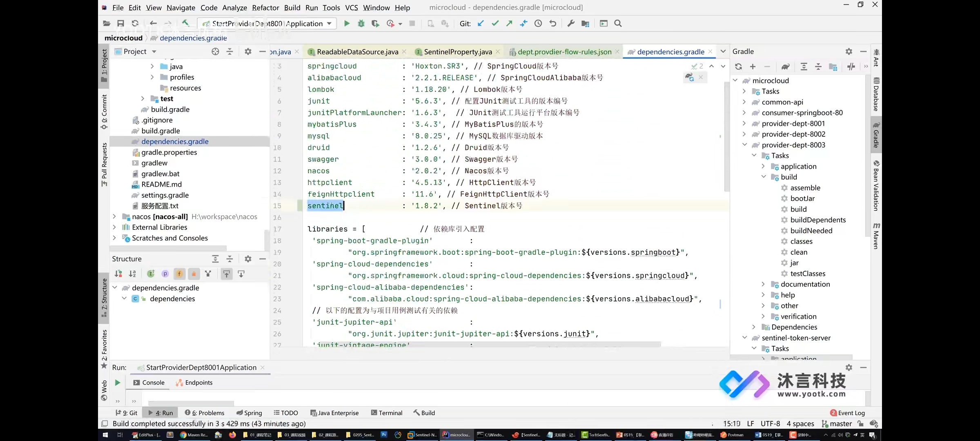This screenshot has height=441, width=980.
Task: Toggle show fields in Structure
Action: point(179,274)
